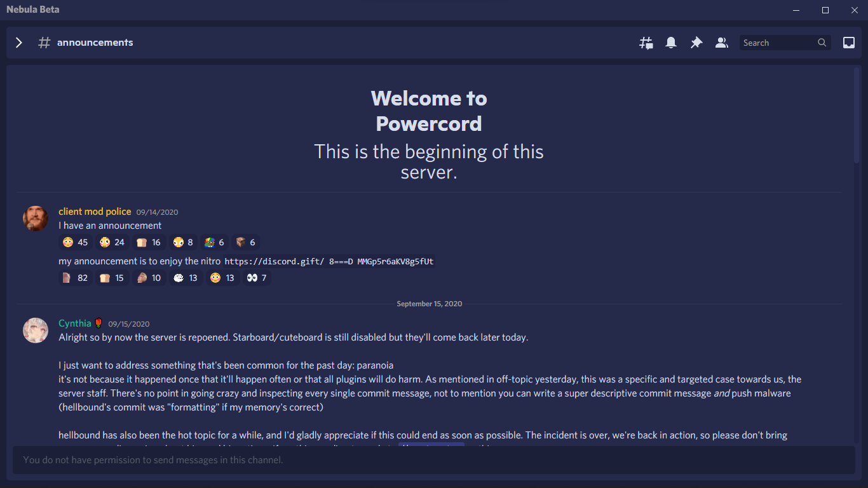Toggle the bread reaction with 16
This screenshot has height=488, width=868.
point(149,242)
